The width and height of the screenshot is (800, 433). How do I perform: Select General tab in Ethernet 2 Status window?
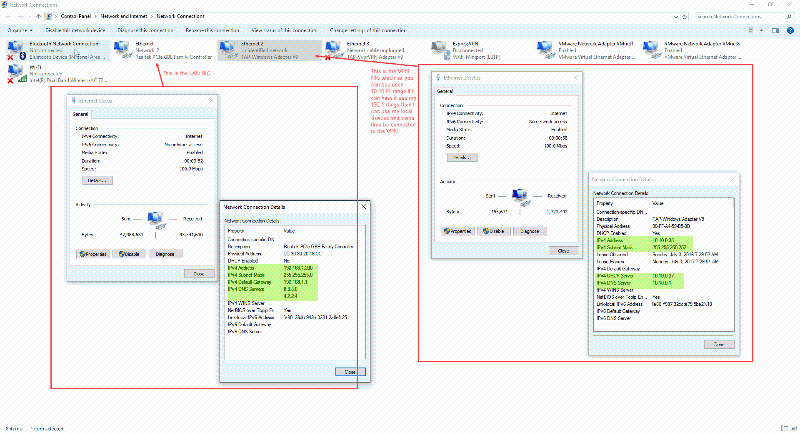pos(445,91)
